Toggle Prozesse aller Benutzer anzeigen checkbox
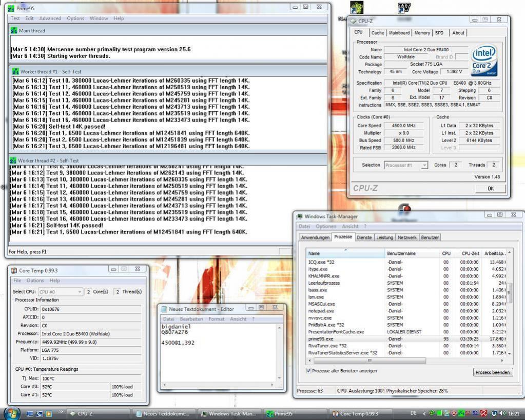525x420 pixels. point(308,371)
